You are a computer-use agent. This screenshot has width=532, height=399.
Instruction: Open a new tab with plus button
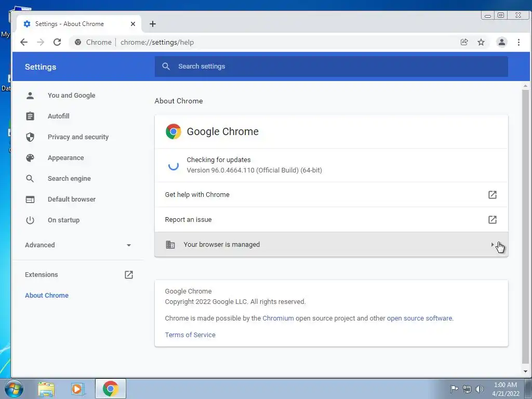point(153,24)
